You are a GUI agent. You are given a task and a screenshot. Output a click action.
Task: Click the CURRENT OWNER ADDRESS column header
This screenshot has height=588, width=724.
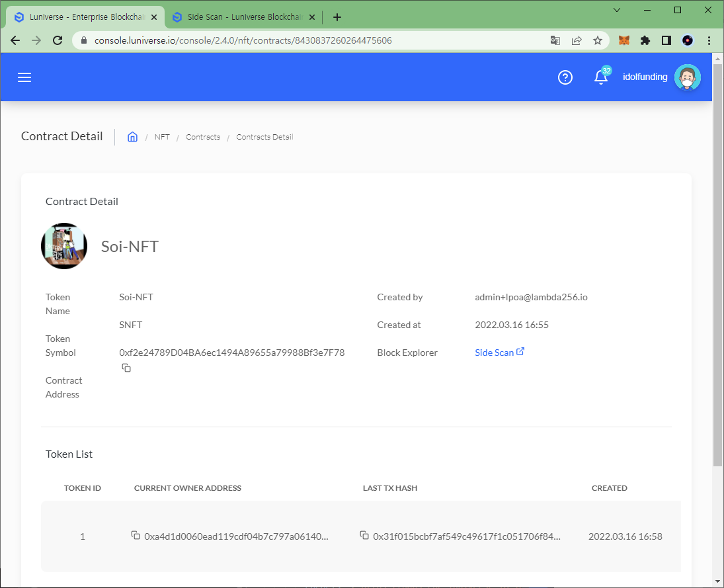point(188,487)
